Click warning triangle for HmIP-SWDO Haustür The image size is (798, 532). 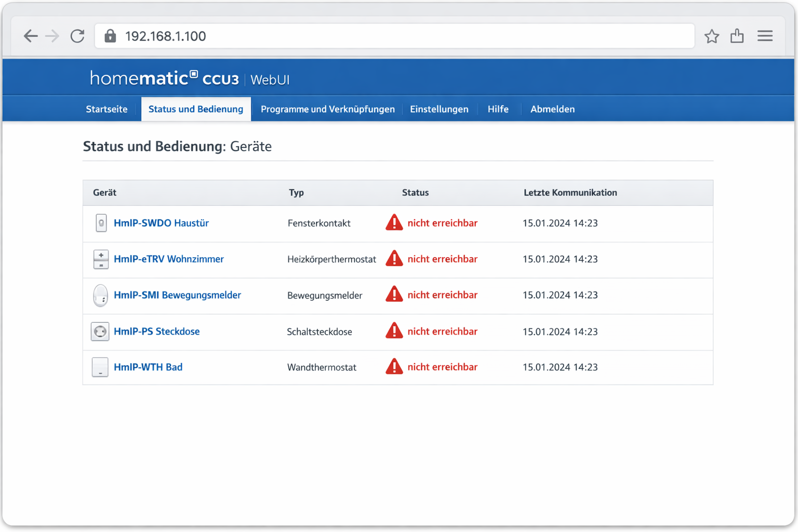(394, 222)
